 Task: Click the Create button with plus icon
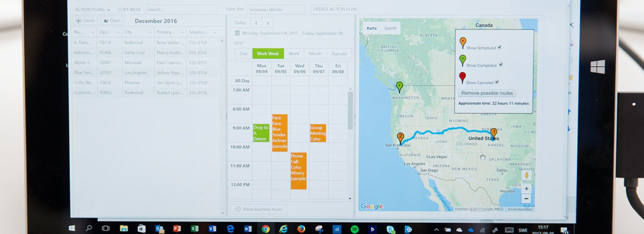[85, 21]
